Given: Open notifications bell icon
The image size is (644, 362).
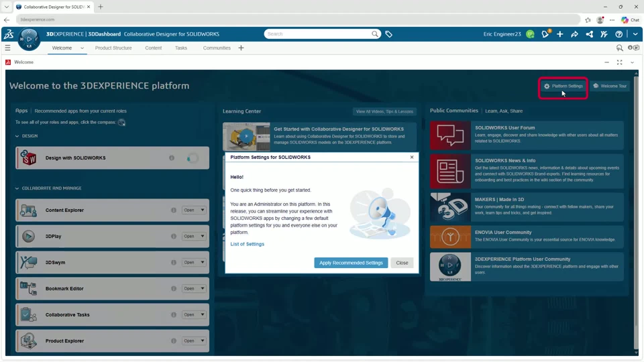Looking at the screenshot, I should pyautogui.click(x=545, y=34).
